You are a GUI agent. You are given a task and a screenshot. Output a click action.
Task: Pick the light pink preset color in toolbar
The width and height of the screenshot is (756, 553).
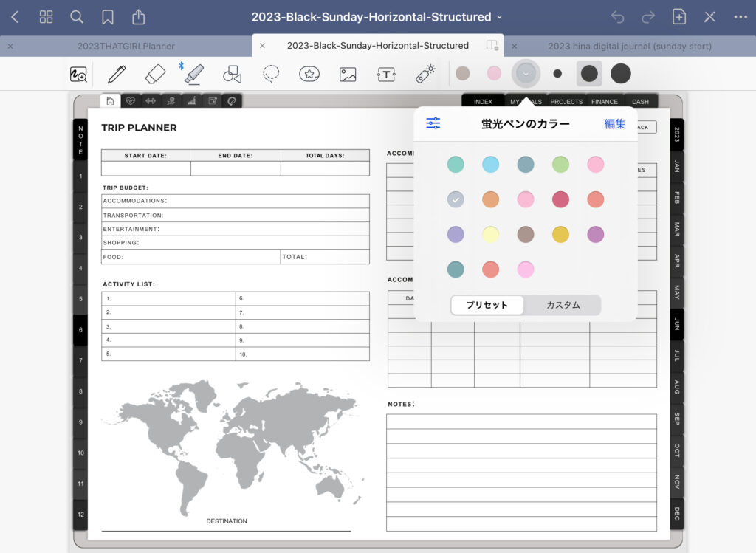494,74
